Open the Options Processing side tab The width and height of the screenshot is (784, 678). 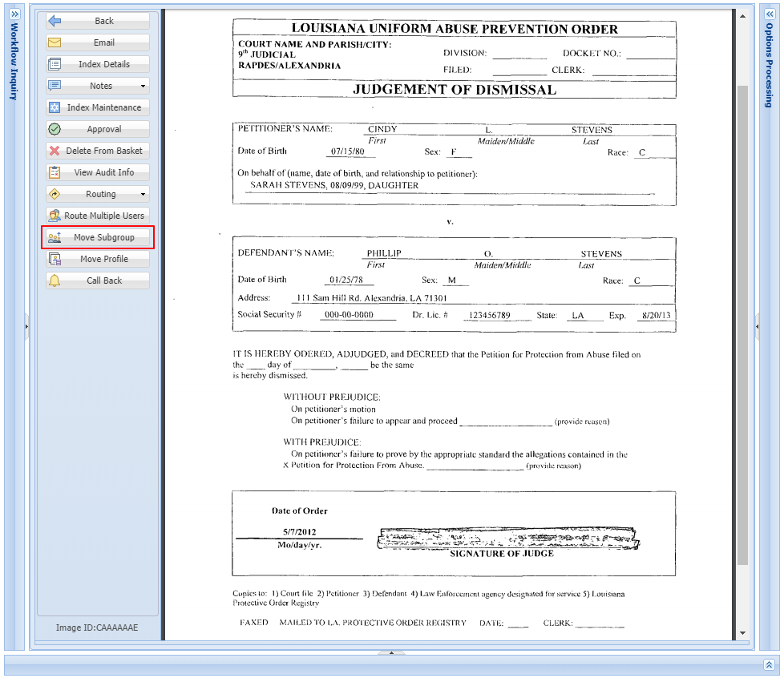pyautogui.click(x=769, y=65)
